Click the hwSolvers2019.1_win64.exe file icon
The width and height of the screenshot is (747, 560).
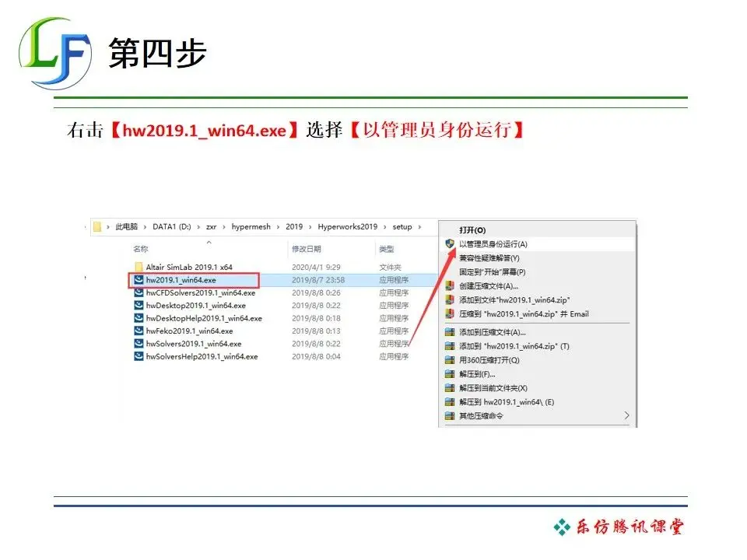pos(139,344)
